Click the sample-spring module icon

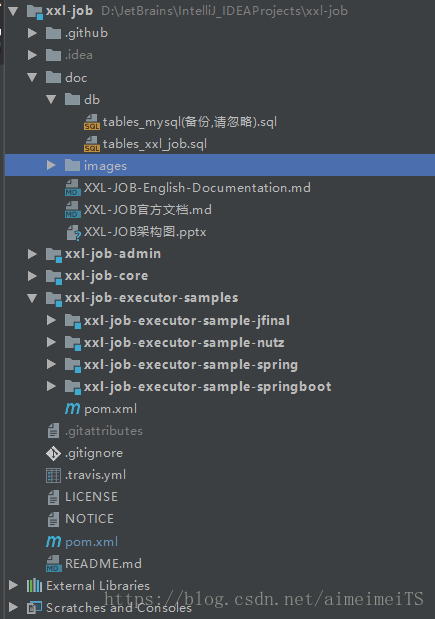pyautogui.click(x=73, y=365)
